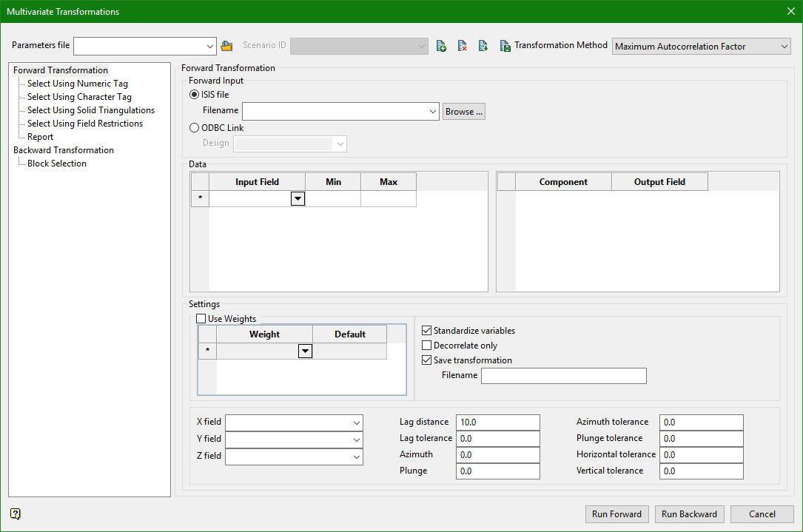Click the open parameters file folder icon
This screenshot has height=532, width=803.
[226, 46]
